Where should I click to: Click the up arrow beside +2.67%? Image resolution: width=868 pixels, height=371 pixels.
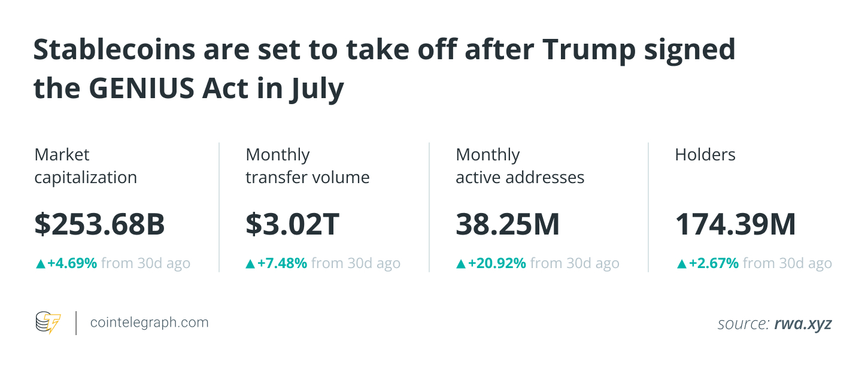pos(682,264)
